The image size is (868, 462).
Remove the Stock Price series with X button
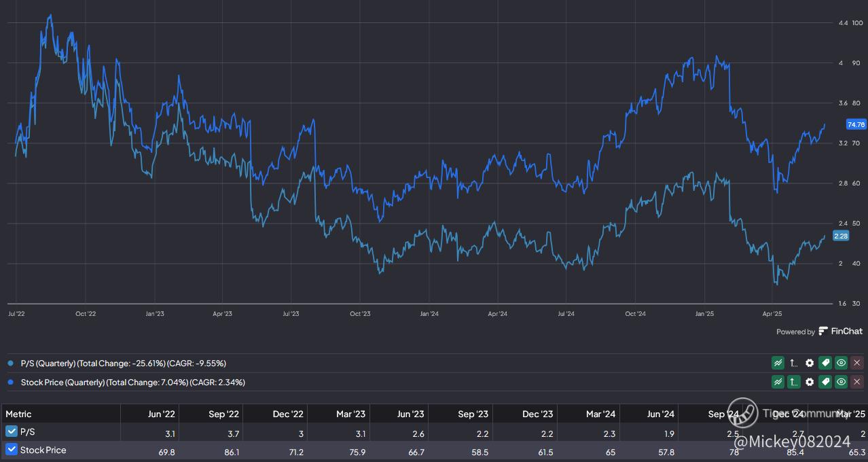pos(856,383)
